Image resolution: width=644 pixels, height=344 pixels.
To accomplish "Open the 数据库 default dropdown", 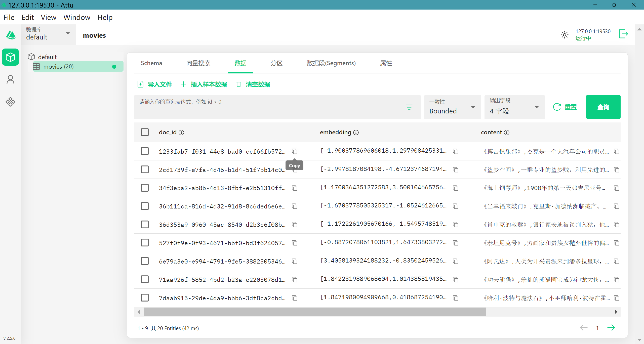I will tap(48, 34).
